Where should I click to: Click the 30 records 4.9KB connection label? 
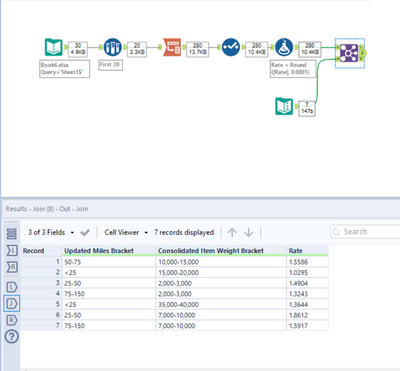[x=78, y=49]
